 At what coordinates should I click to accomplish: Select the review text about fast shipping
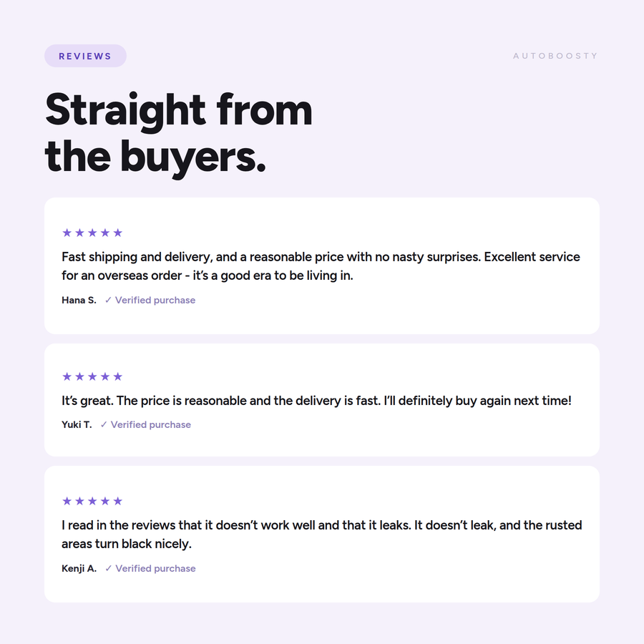[321, 266]
